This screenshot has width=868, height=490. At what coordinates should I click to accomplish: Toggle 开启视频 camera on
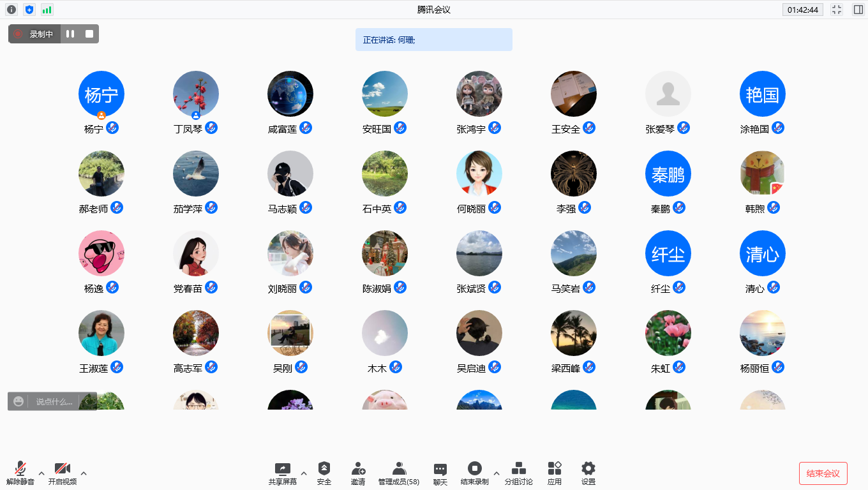63,469
